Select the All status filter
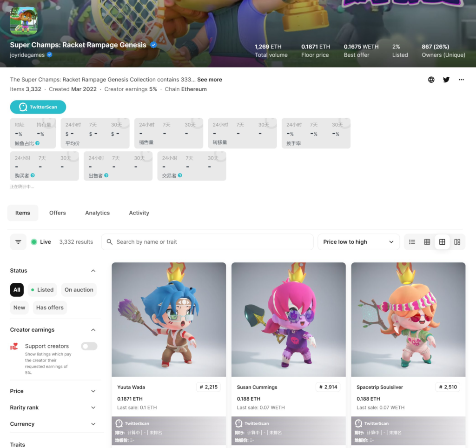 pyautogui.click(x=17, y=290)
